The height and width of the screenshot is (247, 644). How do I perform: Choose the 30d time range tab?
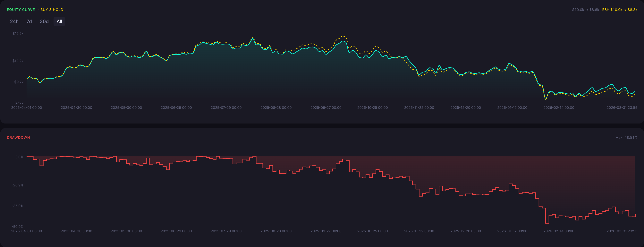coord(44,21)
